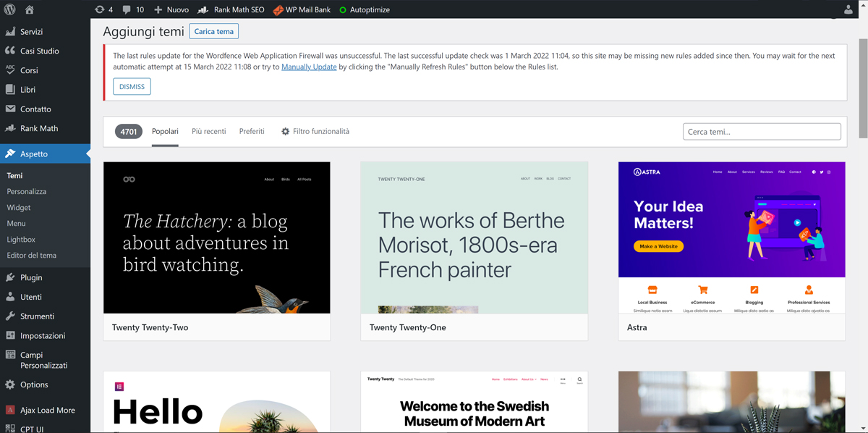The width and height of the screenshot is (868, 433).
Task: Select the Twenty Twenty-One theme screenshot
Action: 475,237
